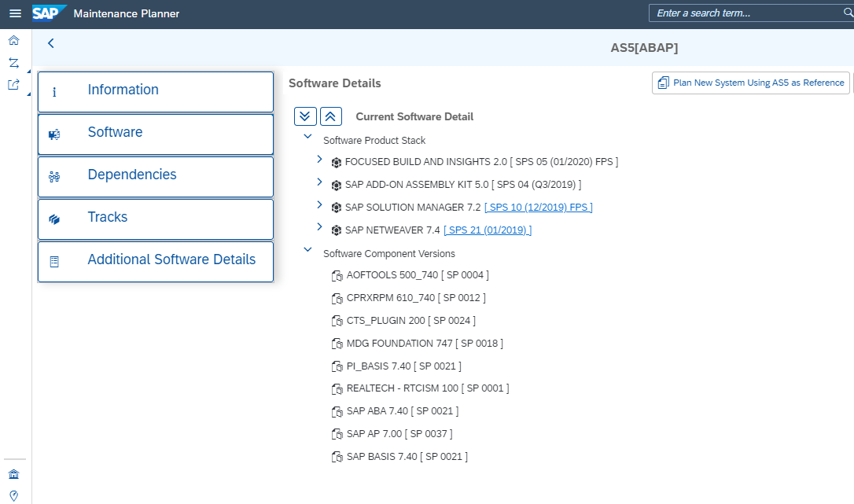The height and width of the screenshot is (504, 854).
Task: Click the magnifier search icon
Action: [848, 13]
